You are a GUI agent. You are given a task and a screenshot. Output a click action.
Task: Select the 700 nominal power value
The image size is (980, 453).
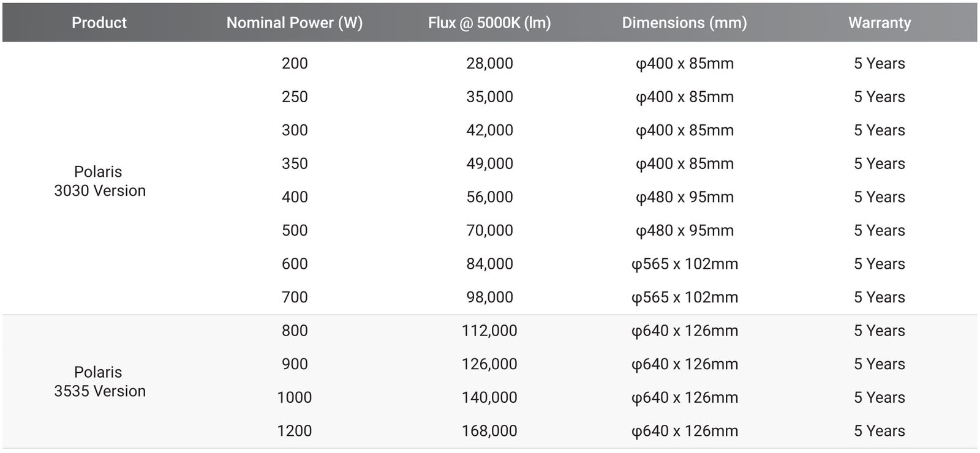295,297
